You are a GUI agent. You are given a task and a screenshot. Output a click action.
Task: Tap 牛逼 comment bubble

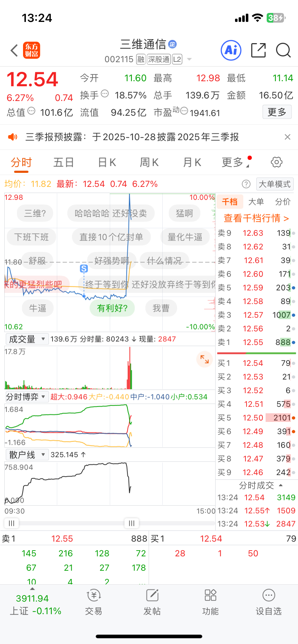coord(37,308)
